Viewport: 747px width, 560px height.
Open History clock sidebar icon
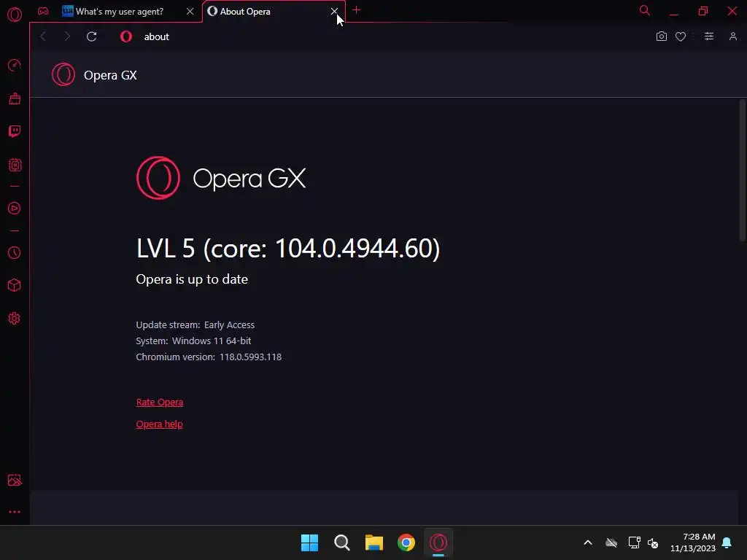click(15, 252)
